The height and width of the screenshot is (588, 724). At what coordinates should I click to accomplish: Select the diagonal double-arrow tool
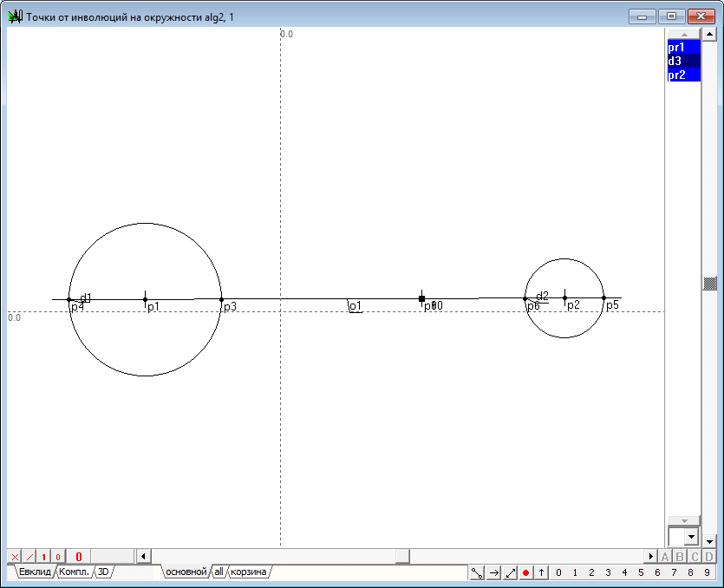click(x=510, y=572)
